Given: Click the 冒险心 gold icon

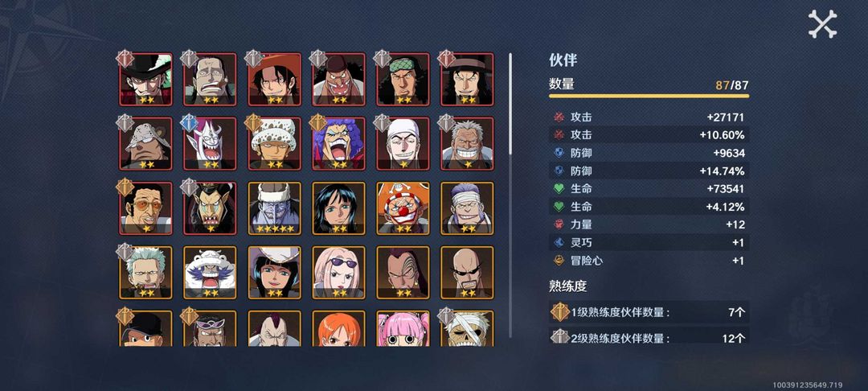Looking at the screenshot, I should click(559, 261).
